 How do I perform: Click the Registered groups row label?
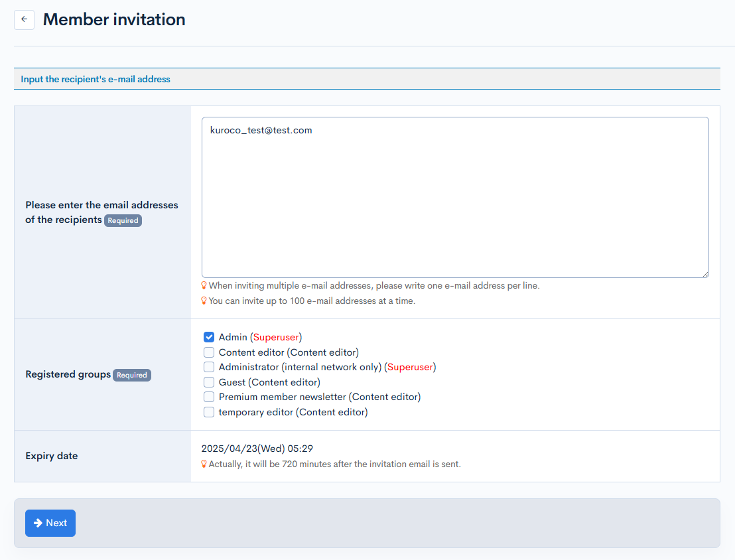pyautogui.click(x=68, y=374)
